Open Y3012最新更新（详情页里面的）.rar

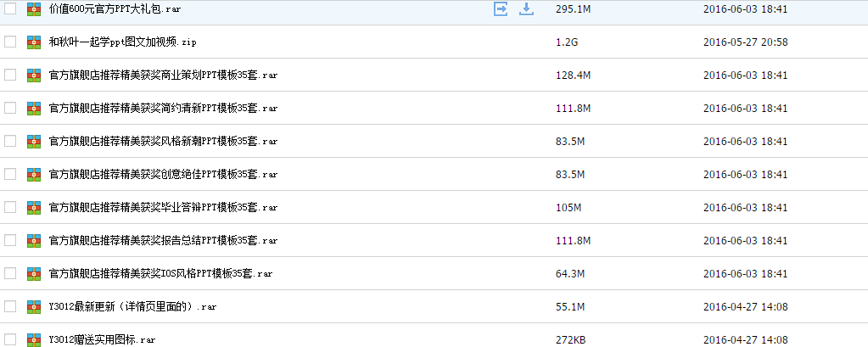132,306
